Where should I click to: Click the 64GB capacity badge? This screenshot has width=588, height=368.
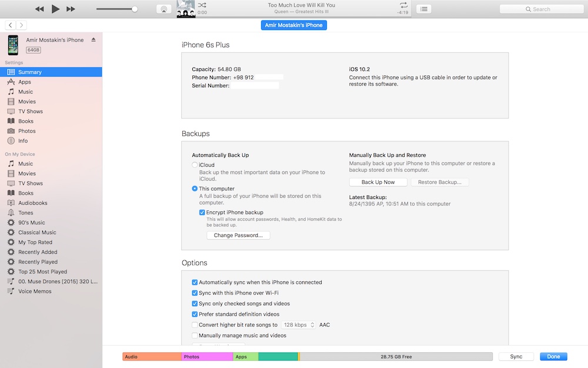pos(34,50)
